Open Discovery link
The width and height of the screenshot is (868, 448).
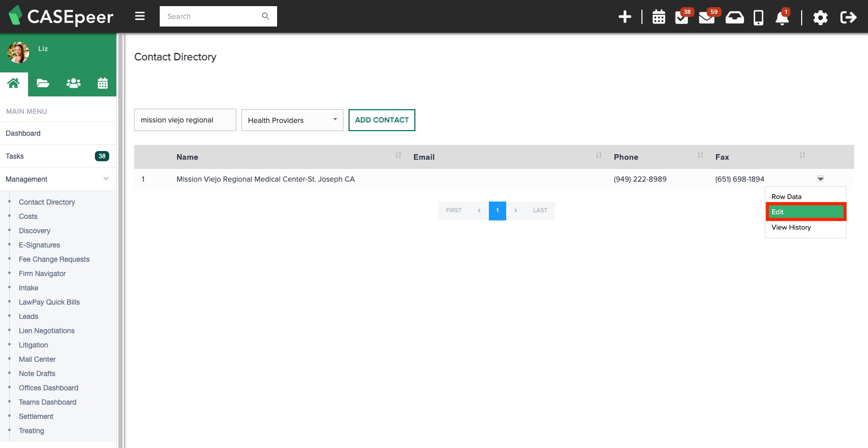tap(35, 231)
